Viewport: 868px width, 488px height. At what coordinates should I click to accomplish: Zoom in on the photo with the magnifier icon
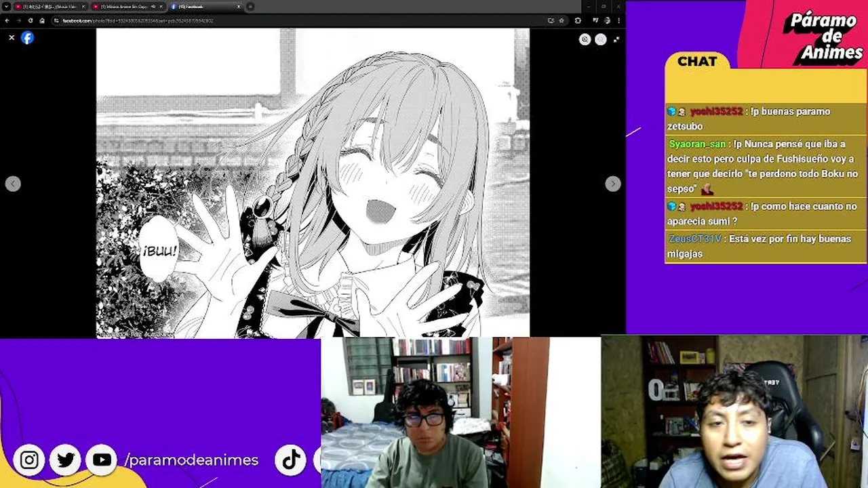point(585,39)
